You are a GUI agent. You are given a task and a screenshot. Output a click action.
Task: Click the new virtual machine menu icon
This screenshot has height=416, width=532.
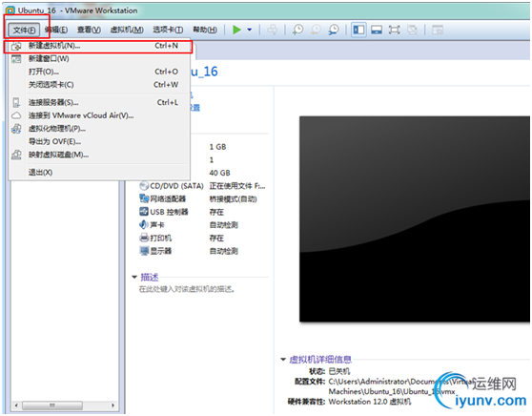[x=16, y=46]
